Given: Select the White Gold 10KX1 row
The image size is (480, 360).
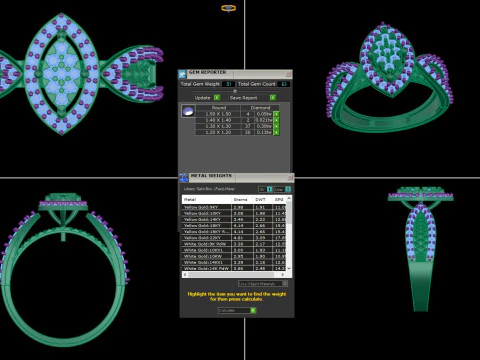Looking at the screenshot, I should pyautogui.click(x=234, y=250).
